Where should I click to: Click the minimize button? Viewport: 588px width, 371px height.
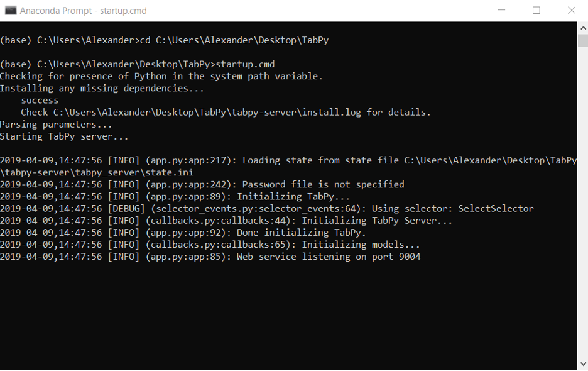coord(501,11)
